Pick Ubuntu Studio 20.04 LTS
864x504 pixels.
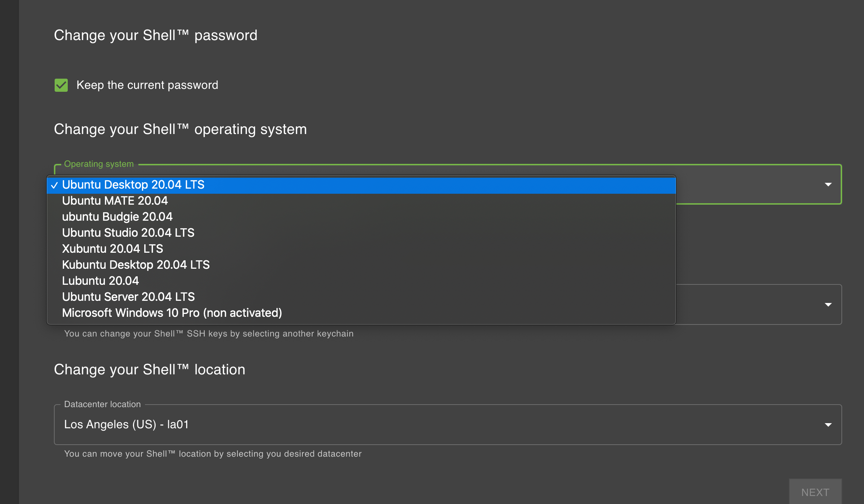(x=361, y=233)
